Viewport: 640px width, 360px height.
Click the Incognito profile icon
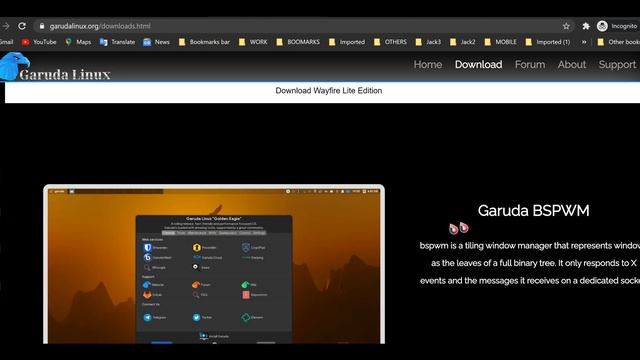602,26
